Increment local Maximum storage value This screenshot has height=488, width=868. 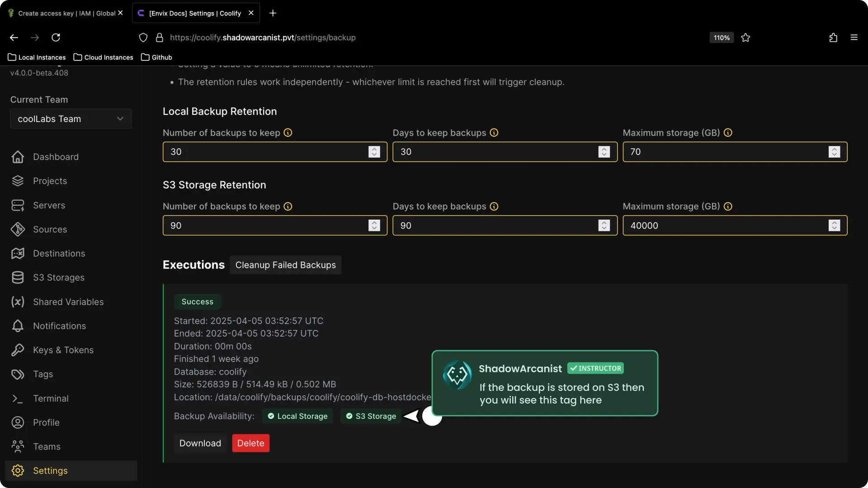[834, 149]
